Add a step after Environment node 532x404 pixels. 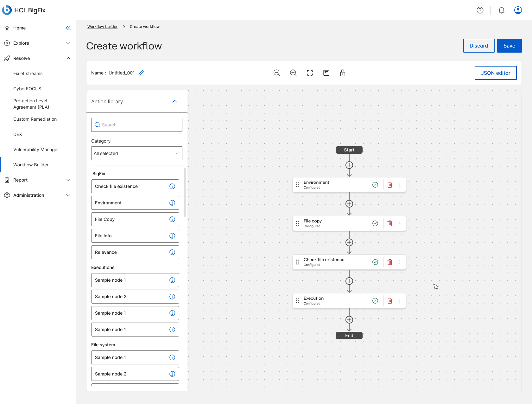349,204
